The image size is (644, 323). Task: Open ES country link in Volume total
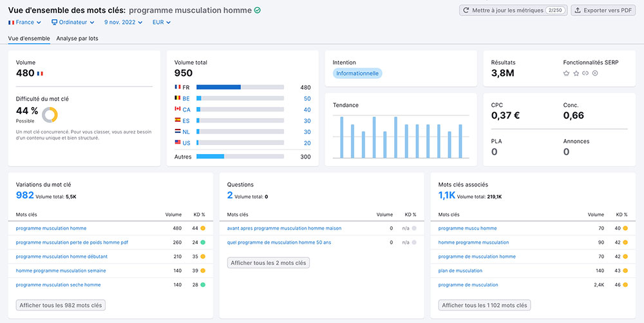click(x=186, y=121)
